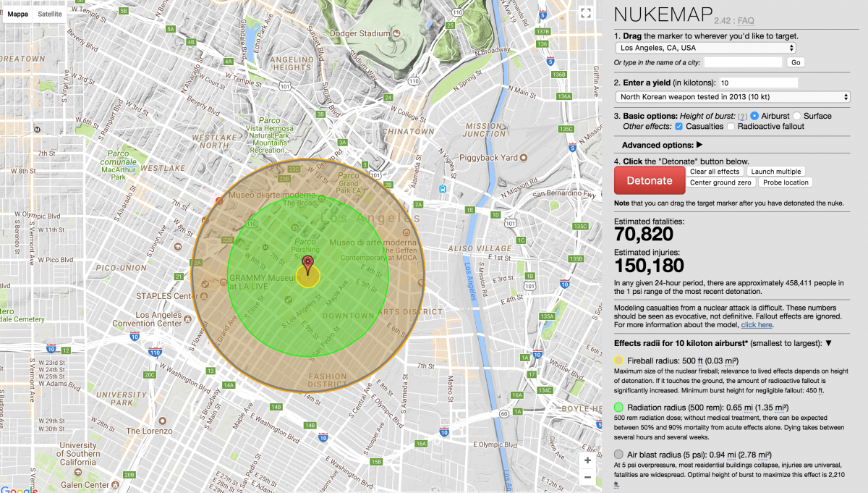Click the estimated fatalities figure 70,820
Image resolution: width=868 pixels, height=493 pixels.
644,234
